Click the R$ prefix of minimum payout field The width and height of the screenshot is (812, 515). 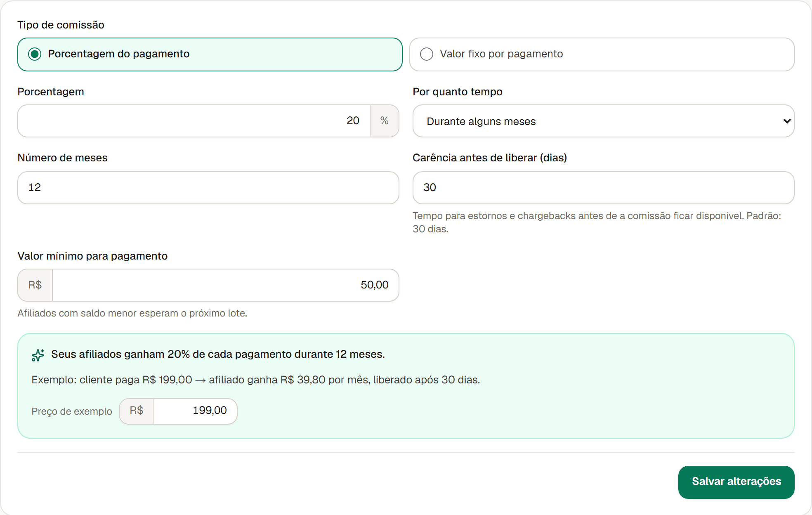(35, 285)
